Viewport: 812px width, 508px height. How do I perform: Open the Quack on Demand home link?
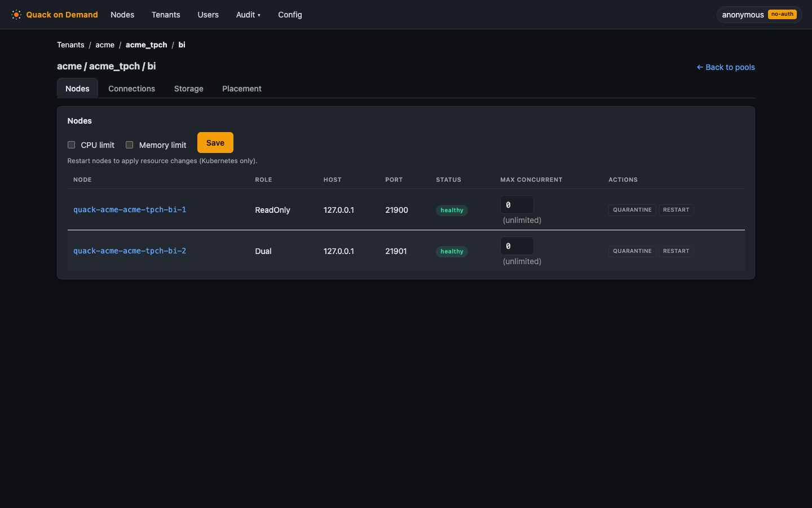[55, 15]
